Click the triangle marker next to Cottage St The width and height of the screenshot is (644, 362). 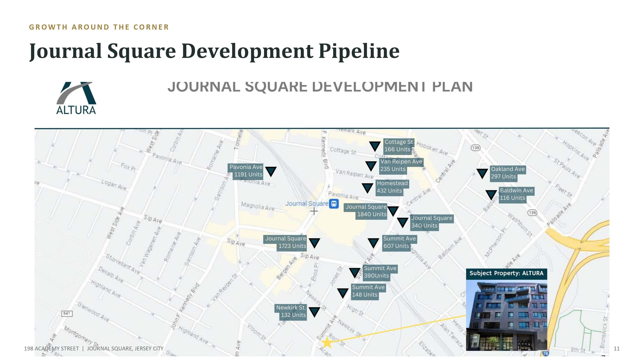point(375,146)
